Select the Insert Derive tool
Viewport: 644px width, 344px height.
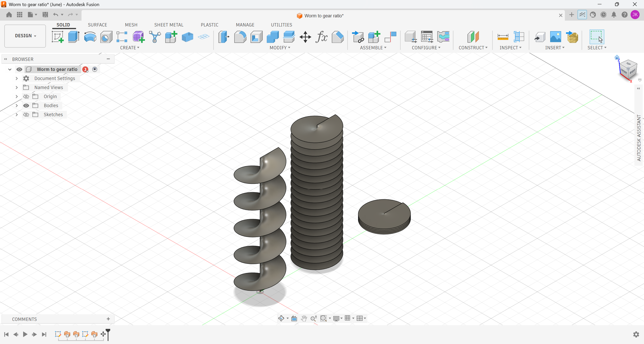pos(539,37)
